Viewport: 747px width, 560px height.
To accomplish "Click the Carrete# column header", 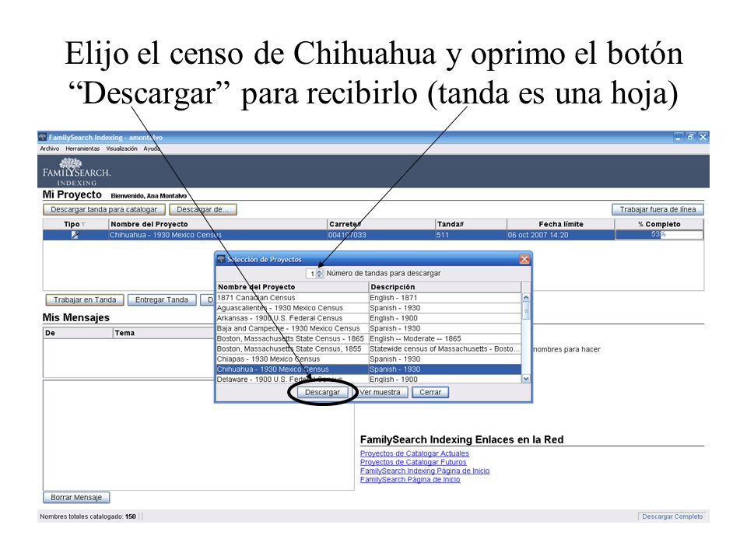I will point(381,224).
